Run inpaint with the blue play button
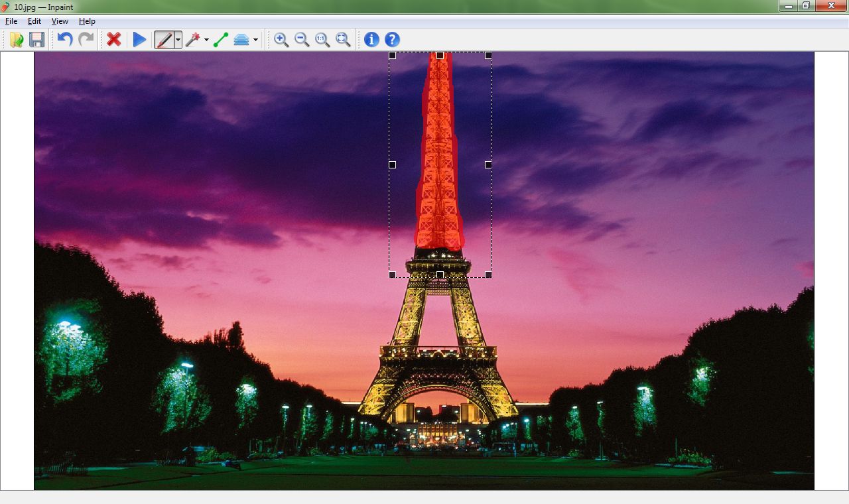Image resolution: width=849 pixels, height=504 pixels. [x=139, y=40]
